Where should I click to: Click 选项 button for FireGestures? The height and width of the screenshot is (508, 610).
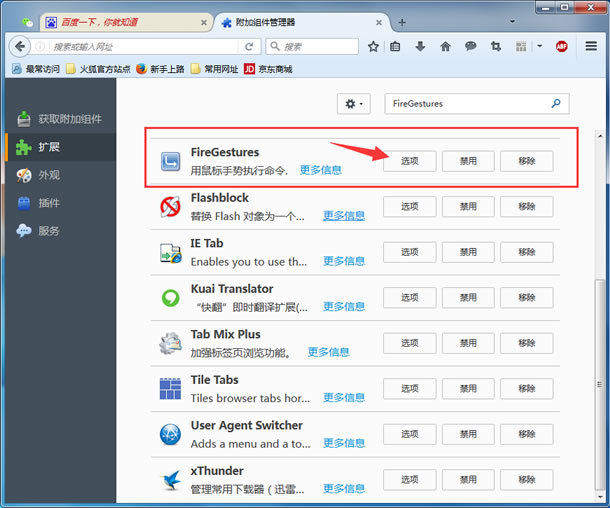click(x=409, y=161)
